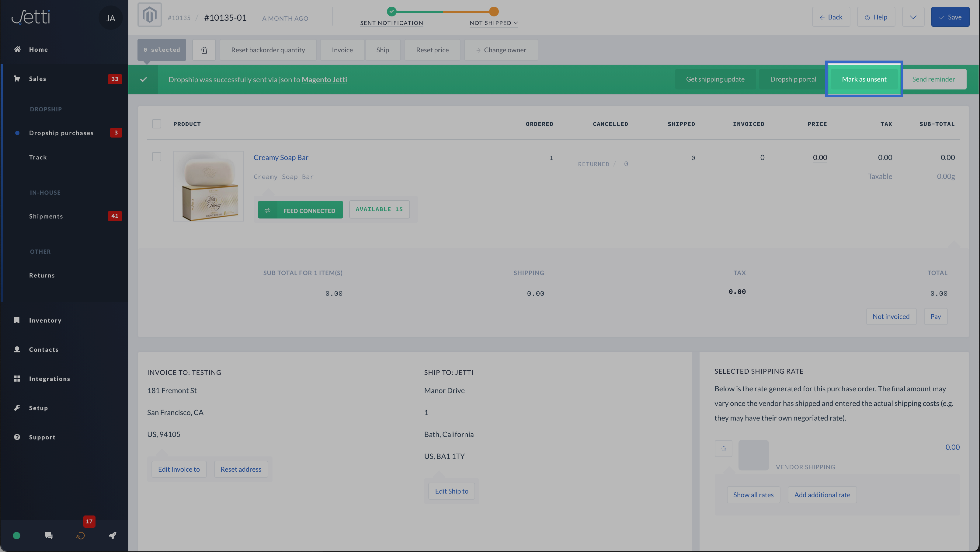
Task: Open the Change owner menu
Action: (x=501, y=50)
